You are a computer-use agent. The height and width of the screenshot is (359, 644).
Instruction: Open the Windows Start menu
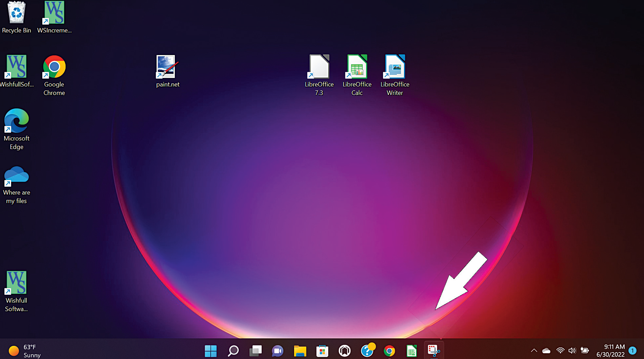pos(211,351)
